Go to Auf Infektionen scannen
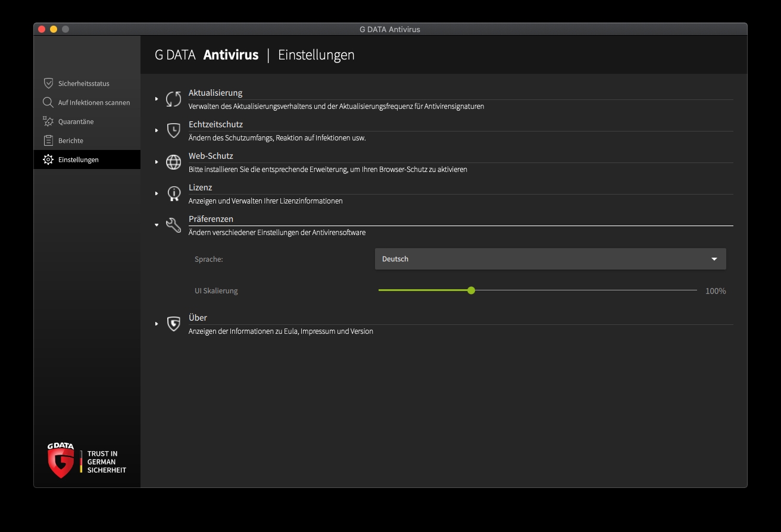781x532 pixels. [x=87, y=102]
